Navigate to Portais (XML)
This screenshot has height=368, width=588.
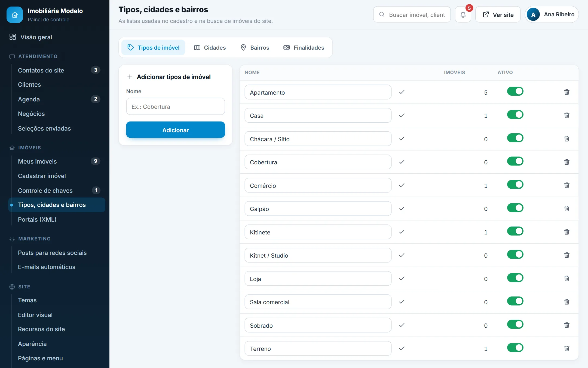(57, 219)
